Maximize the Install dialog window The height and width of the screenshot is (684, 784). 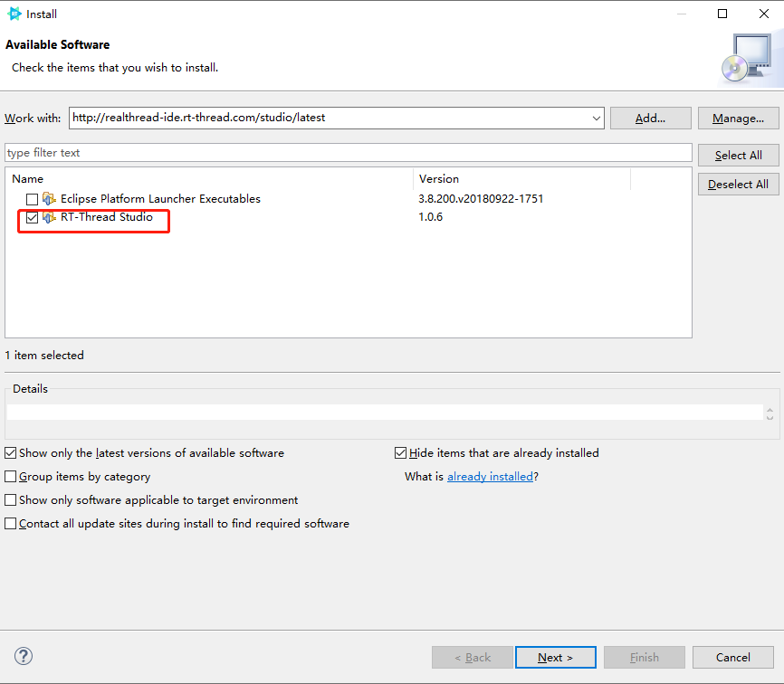coord(722,14)
